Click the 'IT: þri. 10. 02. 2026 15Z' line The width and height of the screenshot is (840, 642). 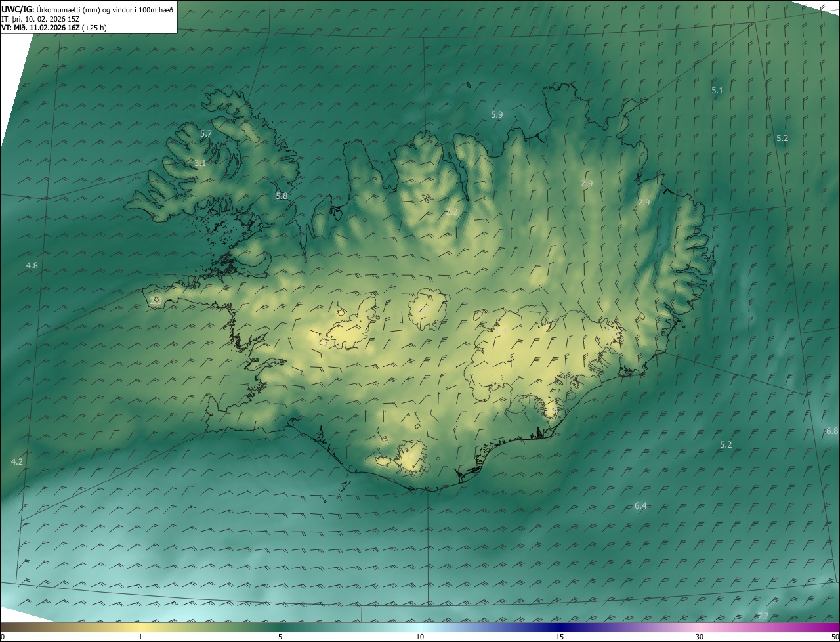[x=41, y=18]
